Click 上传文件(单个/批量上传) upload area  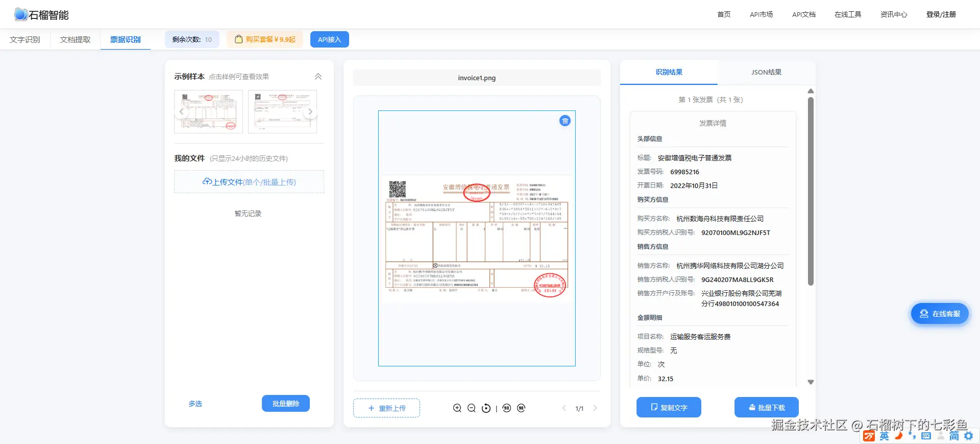coord(249,182)
